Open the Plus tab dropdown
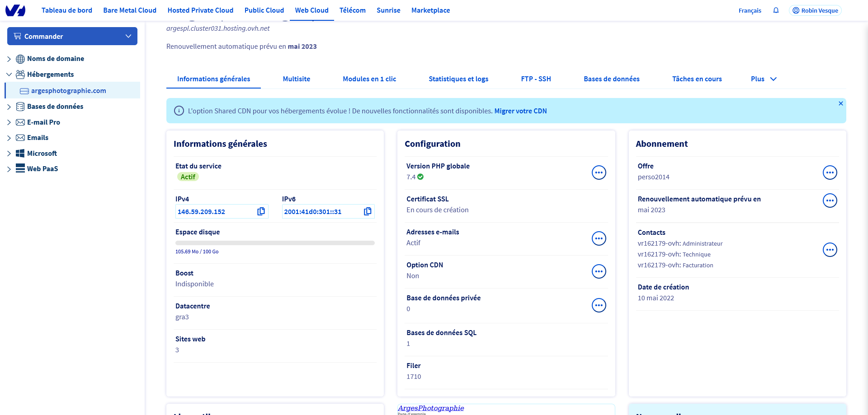The height and width of the screenshot is (415, 868). click(x=763, y=79)
